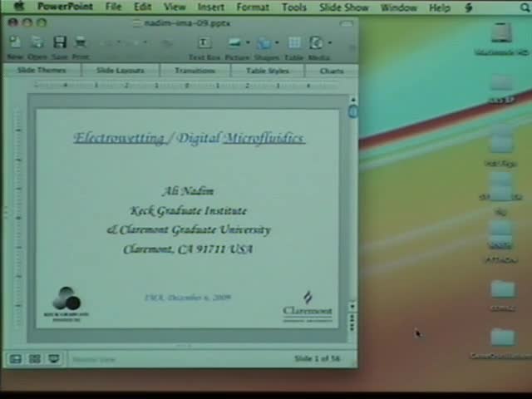This screenshot has height=399, width=532.
Task: Open the Charts tab
Action: [x=331, y=71]
